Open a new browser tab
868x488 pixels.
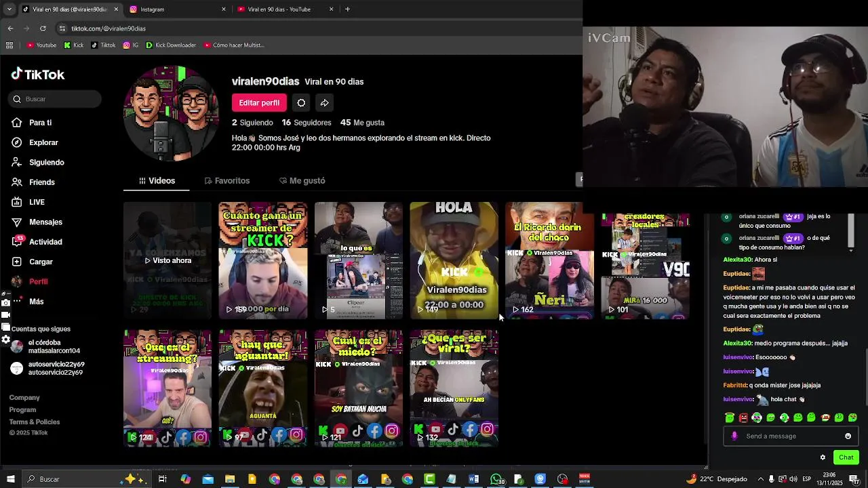click(347, 9)
